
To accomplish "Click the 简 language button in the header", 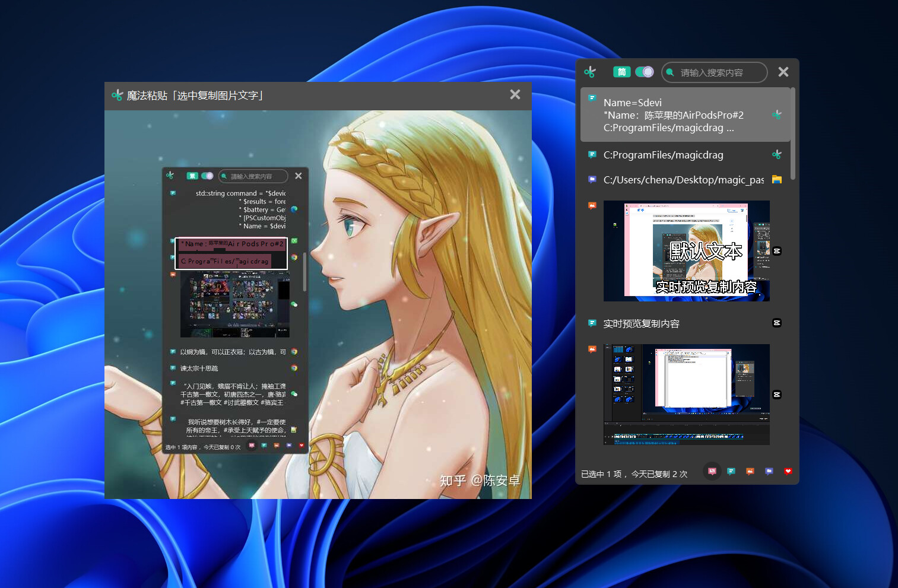I will pyautogui.click(x=621, y=71).
